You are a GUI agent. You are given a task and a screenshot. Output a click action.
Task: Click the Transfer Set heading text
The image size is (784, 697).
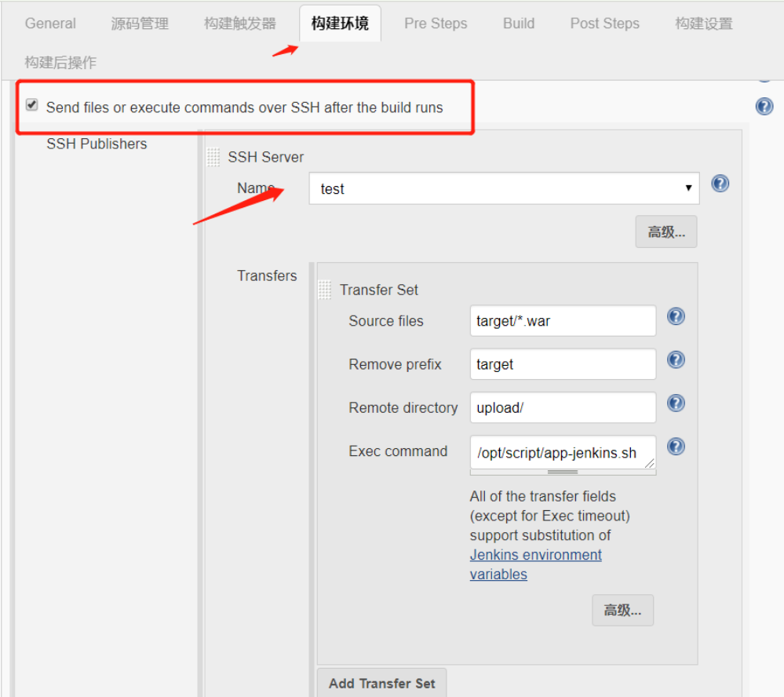point(379,290)
